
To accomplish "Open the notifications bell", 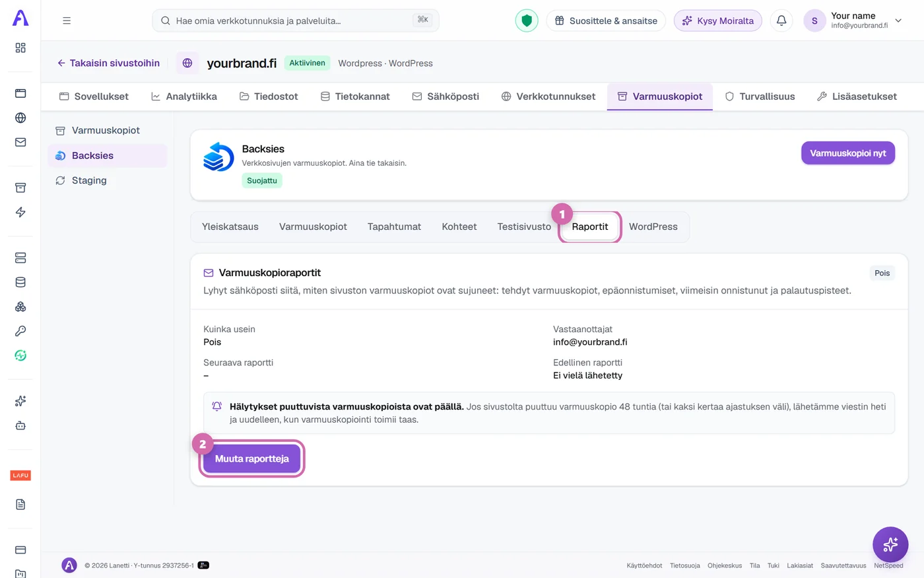I will click(x=781, y=20).
